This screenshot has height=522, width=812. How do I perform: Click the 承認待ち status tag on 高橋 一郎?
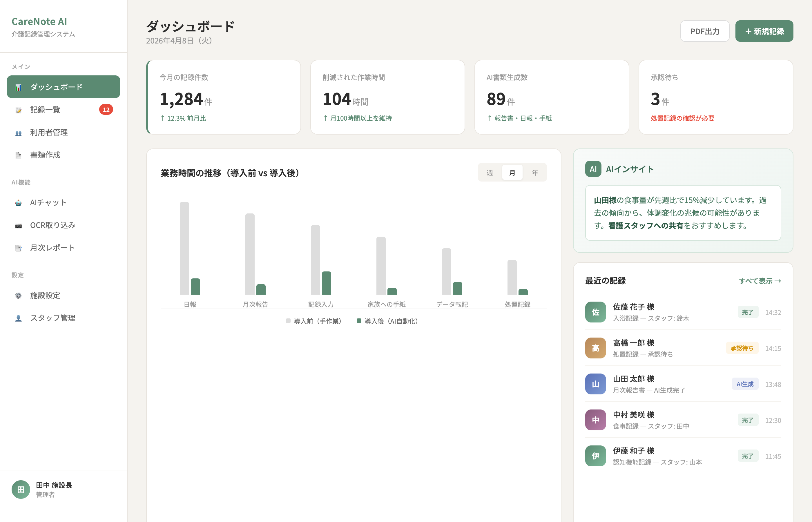(742, 348)
